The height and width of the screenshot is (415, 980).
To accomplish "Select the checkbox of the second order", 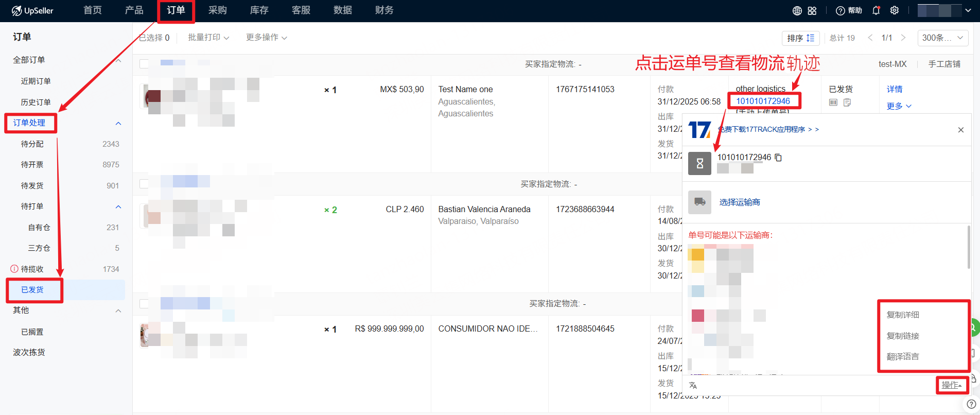I will [x=144, y=184].
